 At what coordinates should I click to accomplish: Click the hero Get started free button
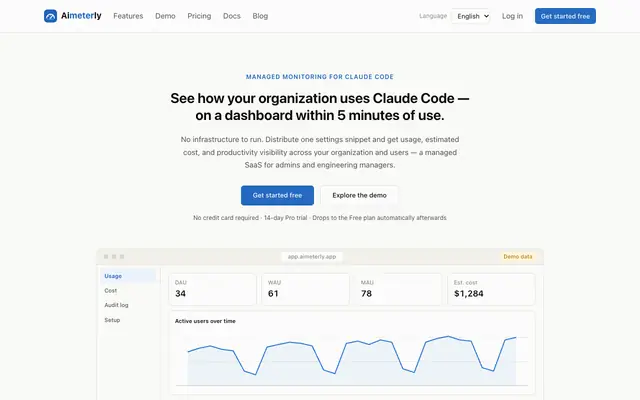[277, 195]
